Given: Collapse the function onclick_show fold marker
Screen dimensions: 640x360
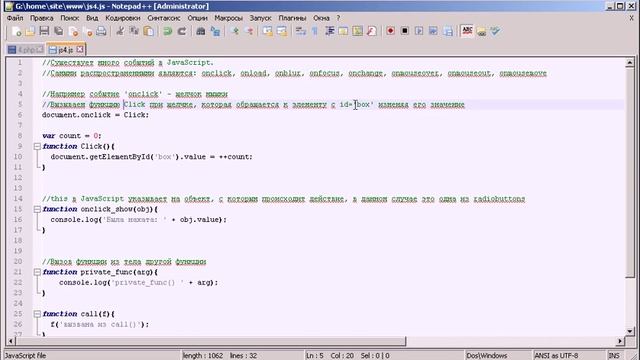Looking at the screenshot, I should (37, 209).
